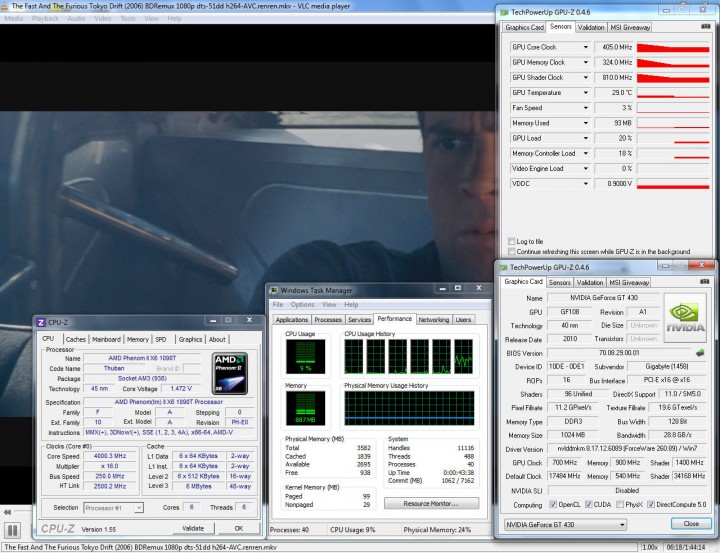This screenshot has height=553, width=720.
Task: Click the top GPU-Z window title icon
Action: [x=505, y=12]
